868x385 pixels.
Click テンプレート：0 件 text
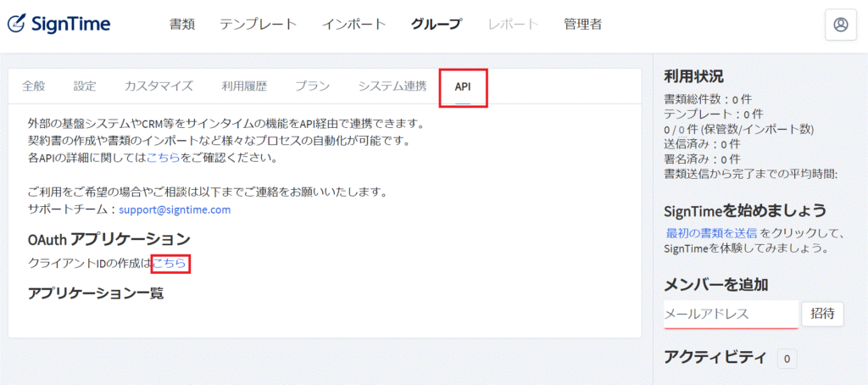point(713,114)
